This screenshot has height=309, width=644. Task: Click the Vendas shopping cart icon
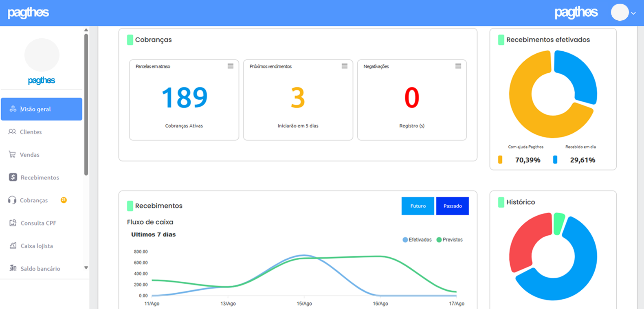coord(12,155)
